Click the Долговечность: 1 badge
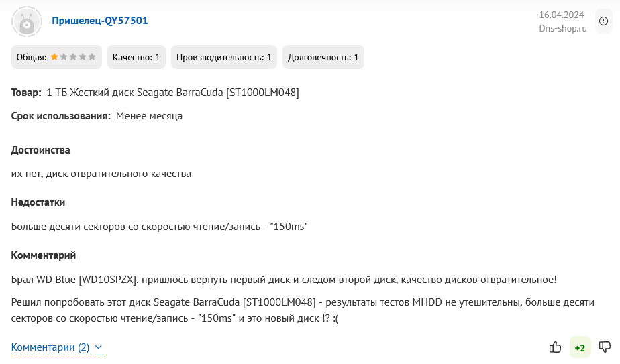620x364 pixels. [323, 57]
